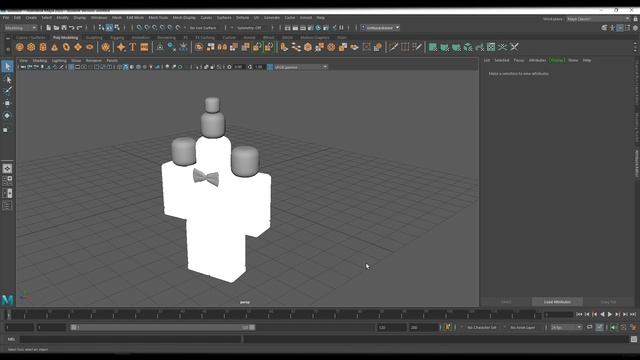640x360 pixels.
Task: Open the 24 fps frame rate dropdown
Action: (566, 327)
